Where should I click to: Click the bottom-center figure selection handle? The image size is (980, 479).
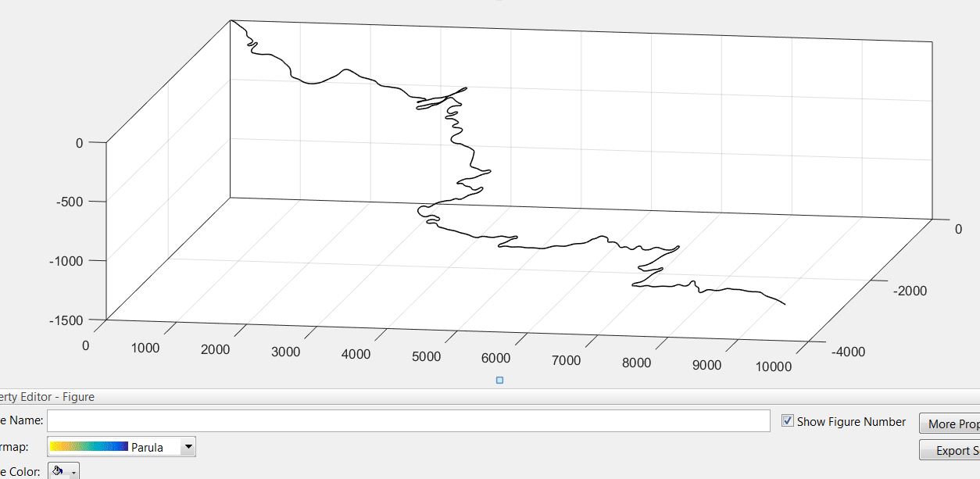tap(500, 381)
